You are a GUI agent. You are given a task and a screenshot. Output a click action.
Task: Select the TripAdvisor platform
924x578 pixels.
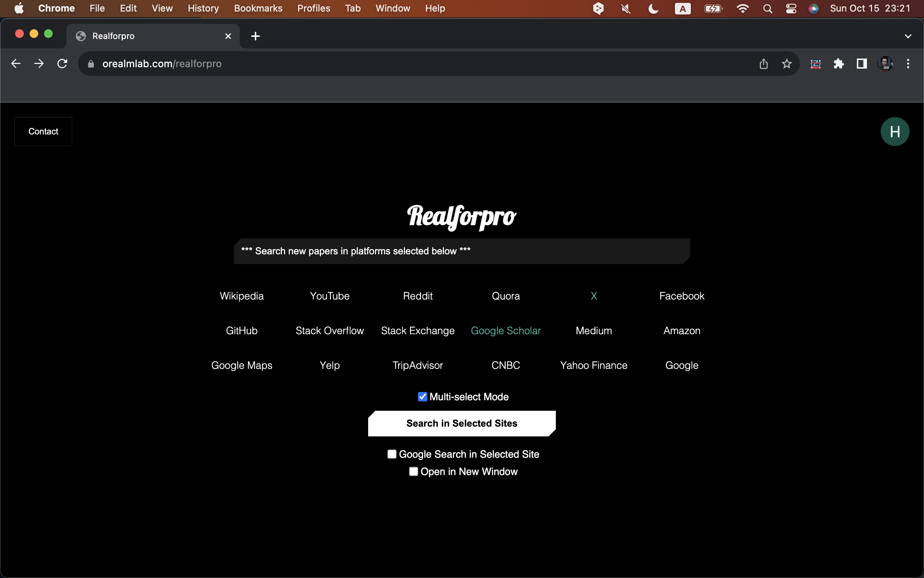418,366
